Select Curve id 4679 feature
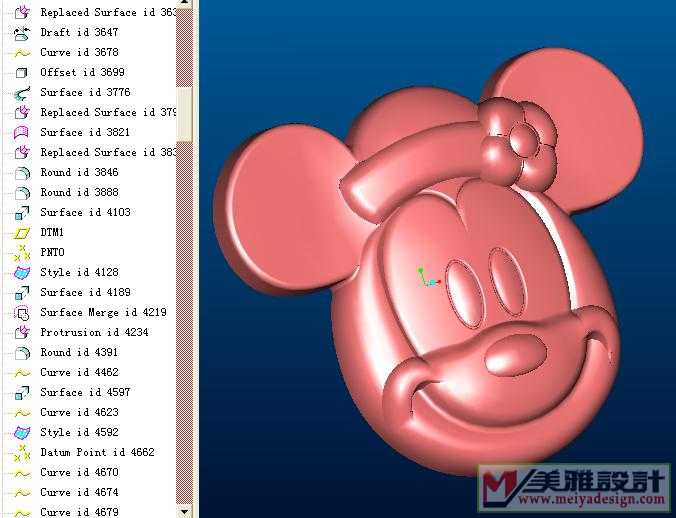Image resolution: width=676 pixels, height=518 pixels. 79,512
